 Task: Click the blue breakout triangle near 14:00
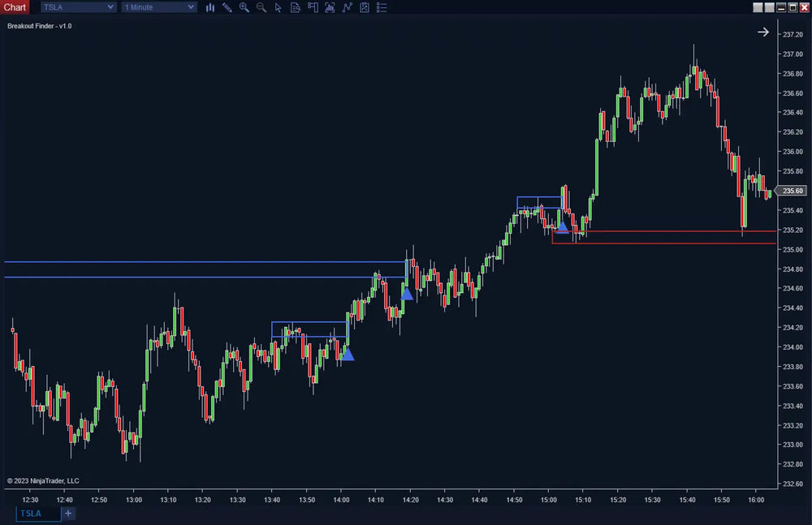point(348,355)
